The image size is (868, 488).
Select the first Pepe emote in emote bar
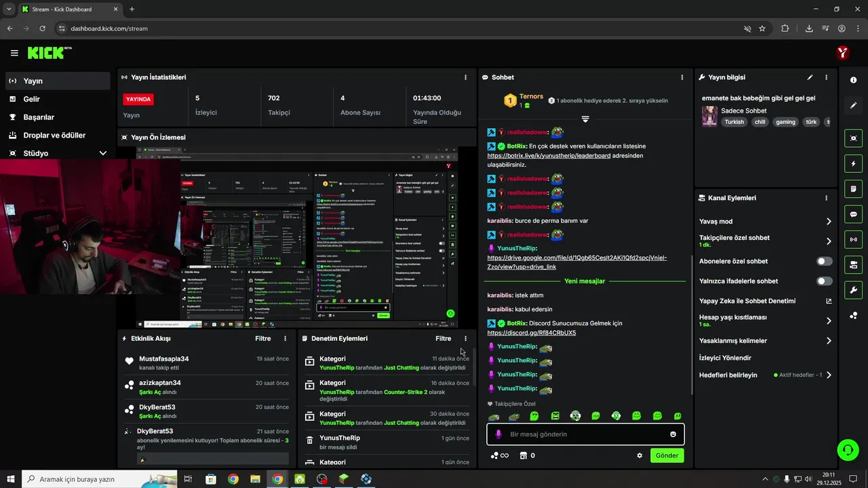pyautogui.click(x=494, y=415)
